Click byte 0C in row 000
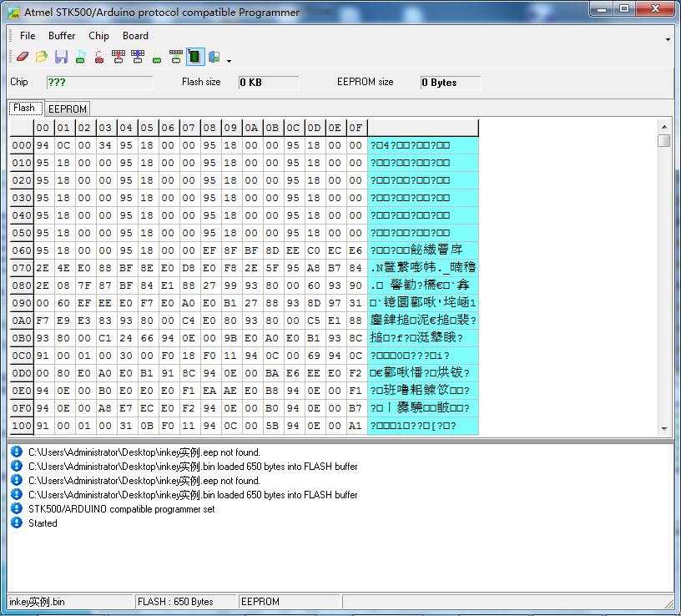The width and height of the screenshot is (681, 616). click(63, 145)
